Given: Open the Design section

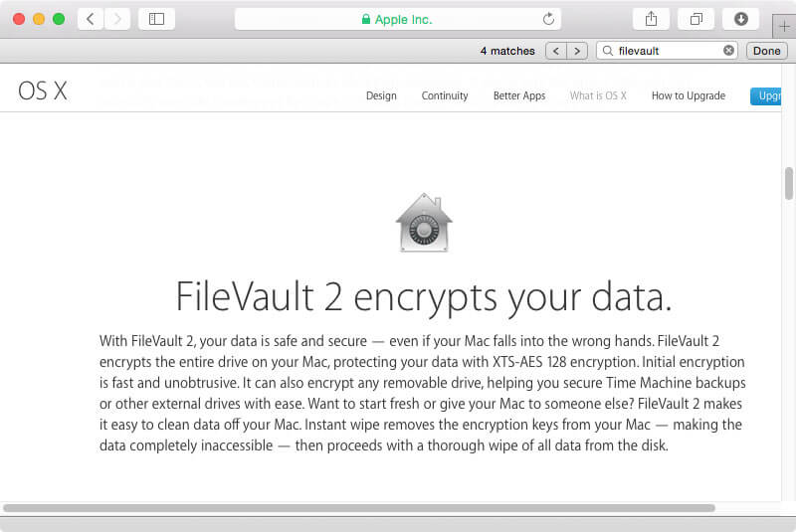Looking at the screenshot, I should [381, 95].
